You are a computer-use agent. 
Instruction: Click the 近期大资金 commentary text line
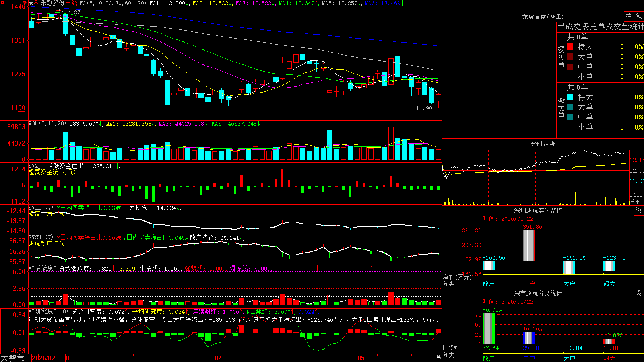235,319
